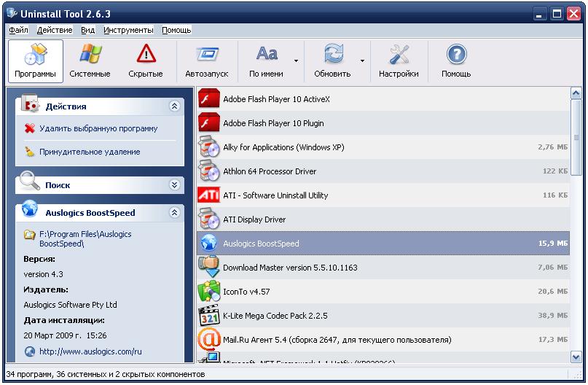Click Принудительное удаление link
The height and width of the screenshot is (385, 588).
(x=90, y=152)
